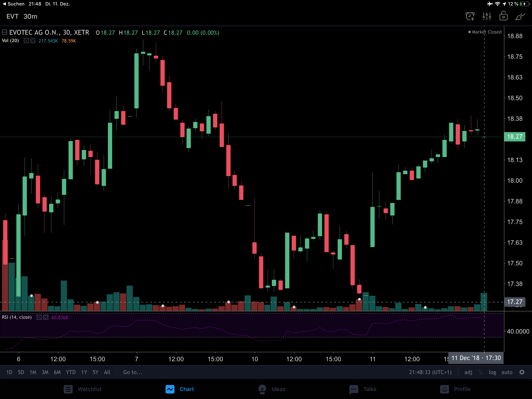Select the drawing tools brush icon
532x399 pixels.
(x=520, y=16)
